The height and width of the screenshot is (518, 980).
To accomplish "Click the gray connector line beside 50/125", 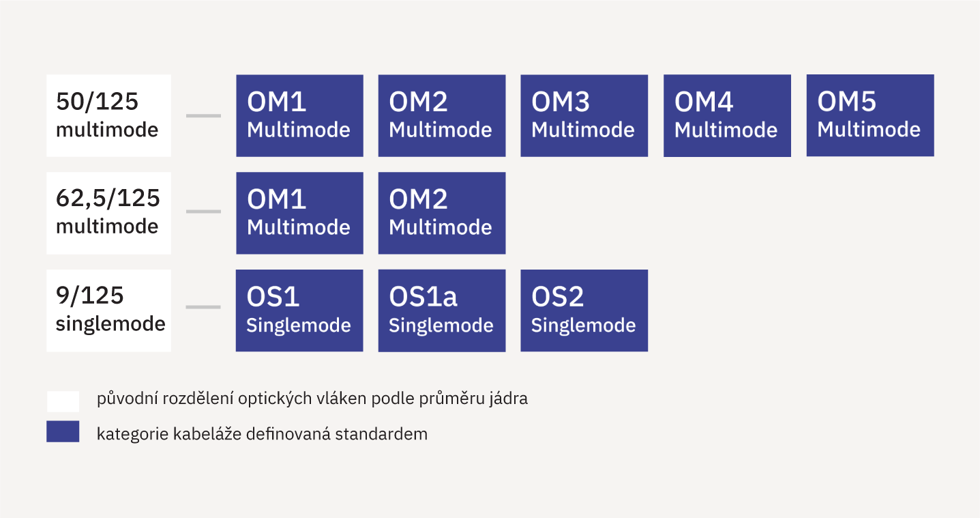I will coord(203,115).
